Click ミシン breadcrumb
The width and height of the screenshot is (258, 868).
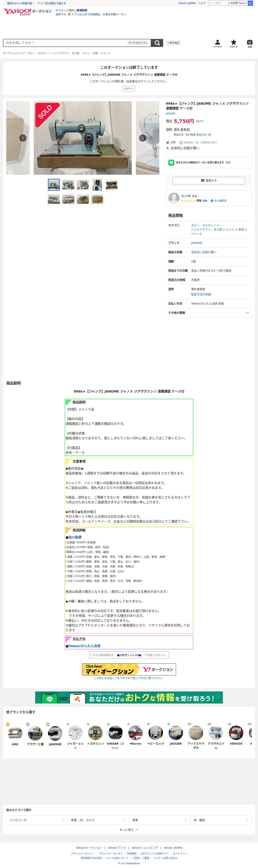(86, 53)
